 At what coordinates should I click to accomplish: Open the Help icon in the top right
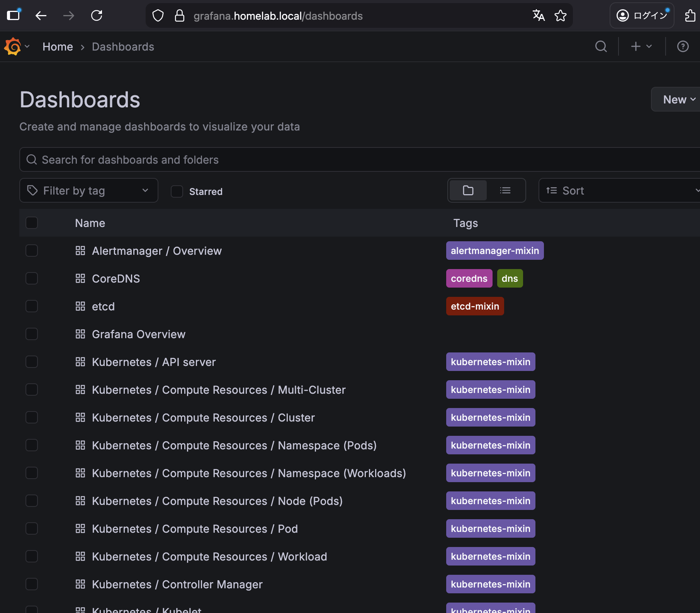coord(683,46)
